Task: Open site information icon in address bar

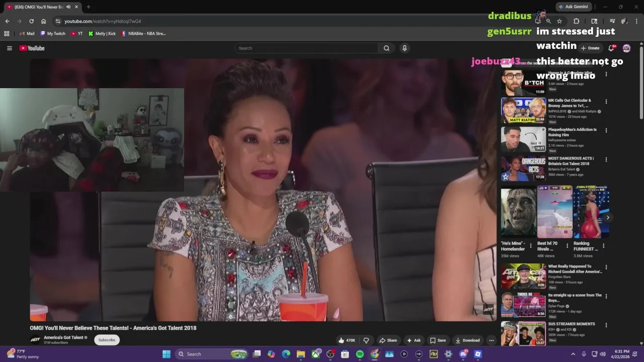Action: (58, 21)
